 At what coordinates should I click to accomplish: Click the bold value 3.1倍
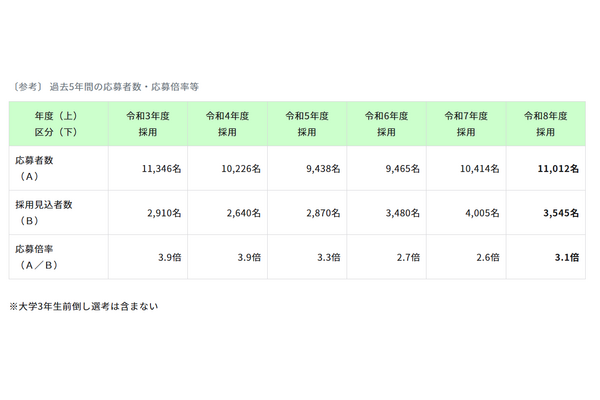pyautogui.click(x=567, y=257)
